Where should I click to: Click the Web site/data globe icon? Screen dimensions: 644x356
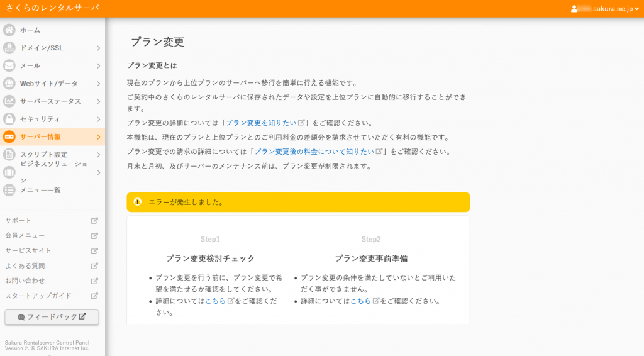[9, 83]
